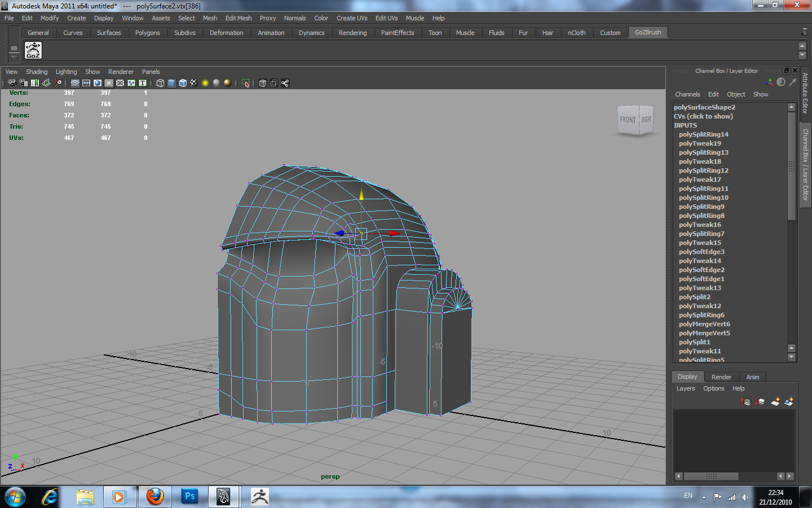Click the 2D Pan/Zoom icon
812x508 pixels.
58,83
